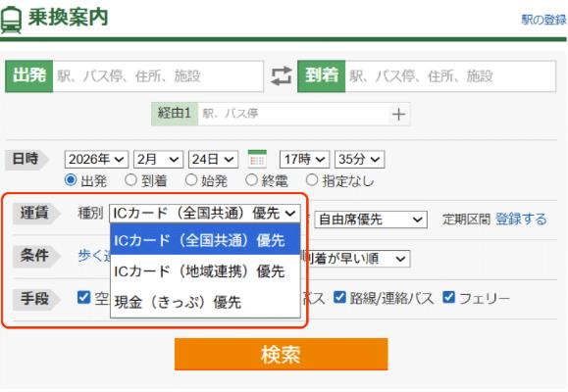Click the 運賃 label
The image size is (568, 392).
tap(35, 214)
